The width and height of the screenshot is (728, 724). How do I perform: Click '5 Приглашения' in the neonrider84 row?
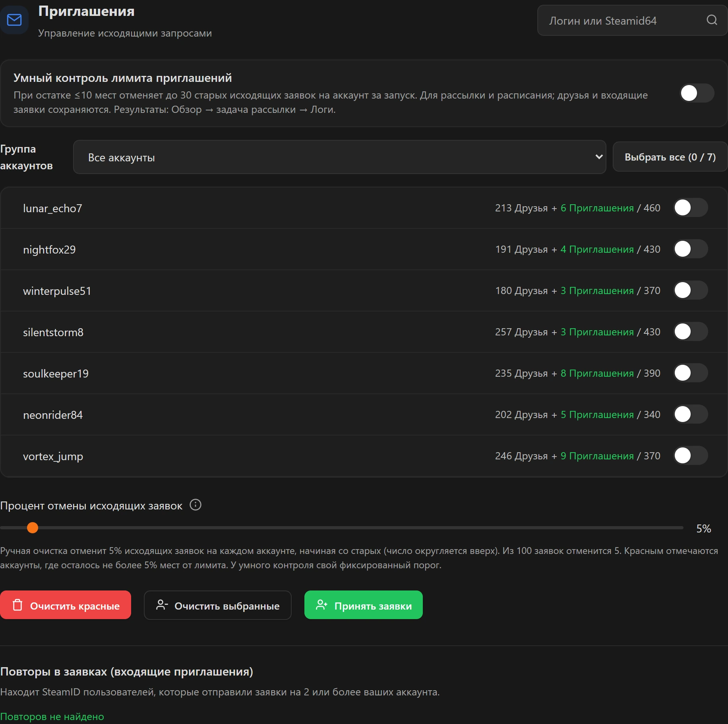pyautogui.click(x=597, y=414)
